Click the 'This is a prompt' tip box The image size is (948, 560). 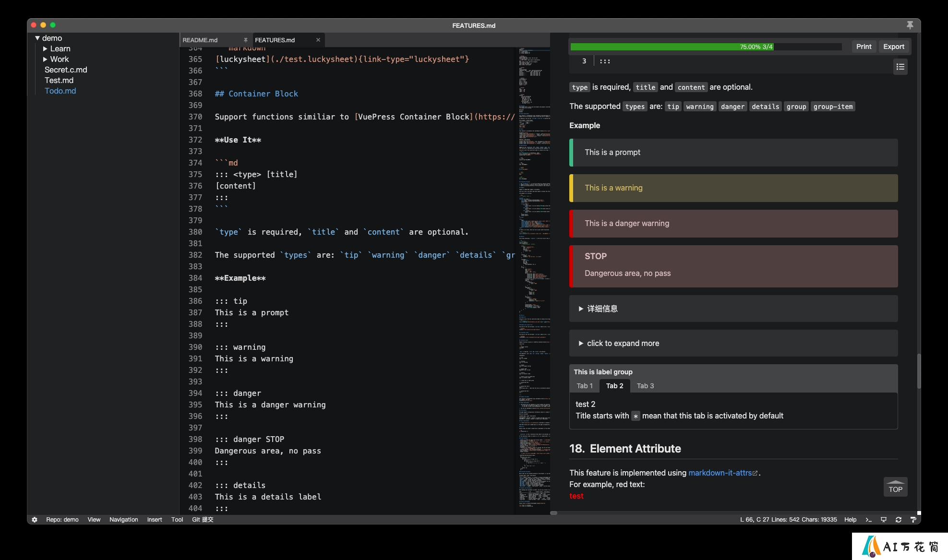733,153
